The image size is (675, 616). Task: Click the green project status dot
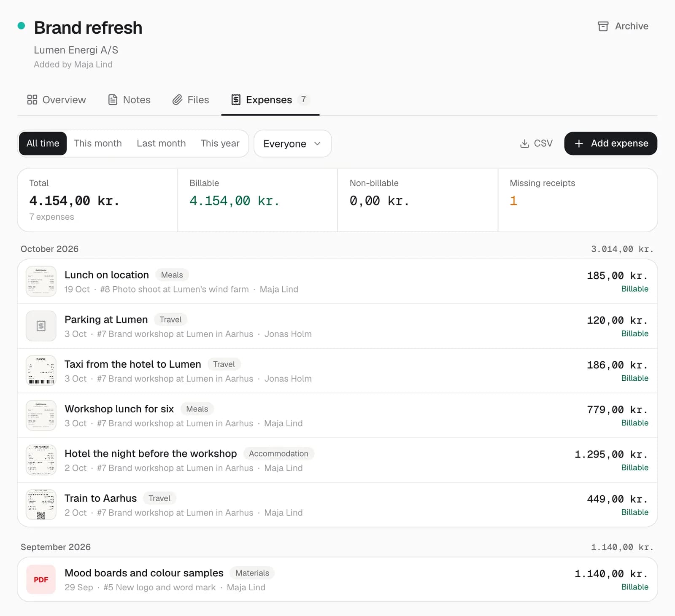(x=21, y=26)
